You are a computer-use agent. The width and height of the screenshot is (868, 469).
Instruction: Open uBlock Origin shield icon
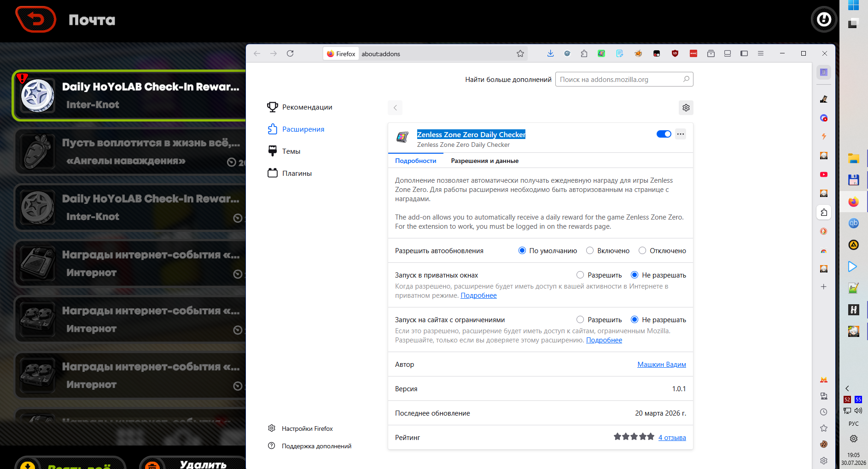675,53
